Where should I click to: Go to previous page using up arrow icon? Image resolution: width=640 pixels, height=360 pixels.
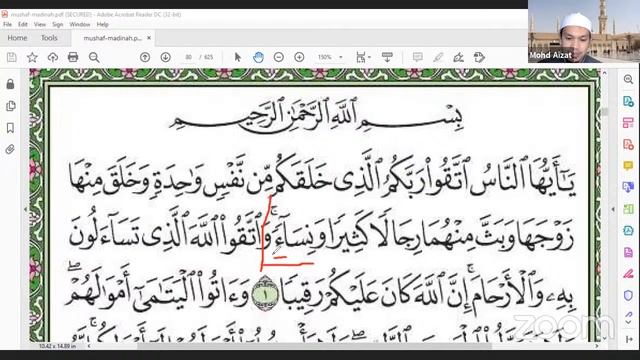145,57
